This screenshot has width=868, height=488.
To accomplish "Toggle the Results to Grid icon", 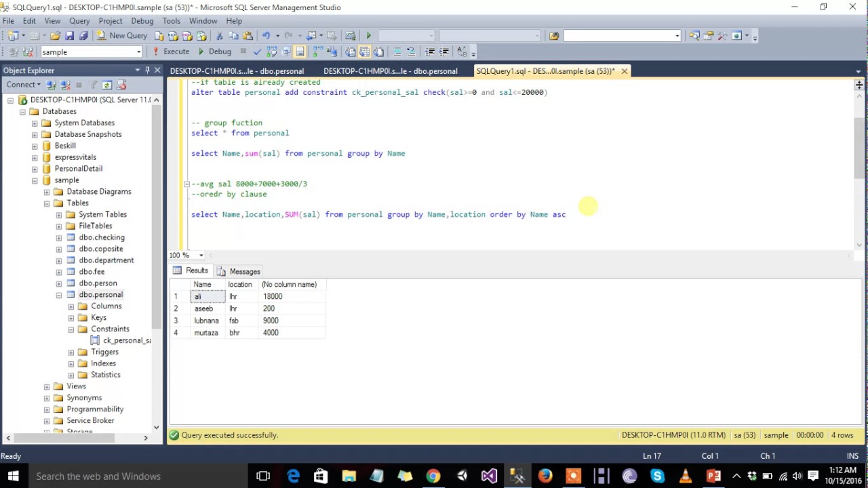I will tap(364, 52).
